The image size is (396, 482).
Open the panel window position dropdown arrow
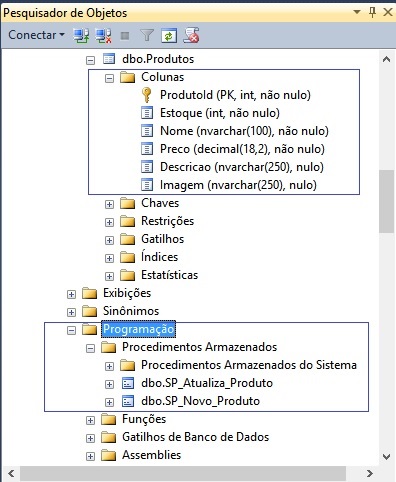(x=357, y=12)
